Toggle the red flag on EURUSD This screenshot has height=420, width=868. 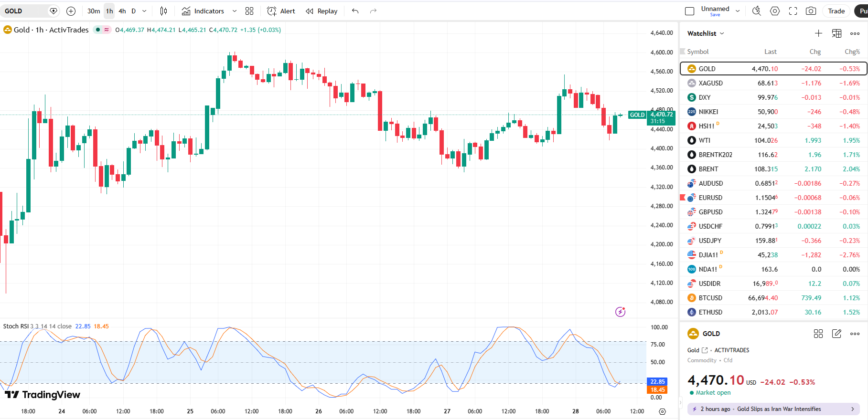(x=683, y=197)
